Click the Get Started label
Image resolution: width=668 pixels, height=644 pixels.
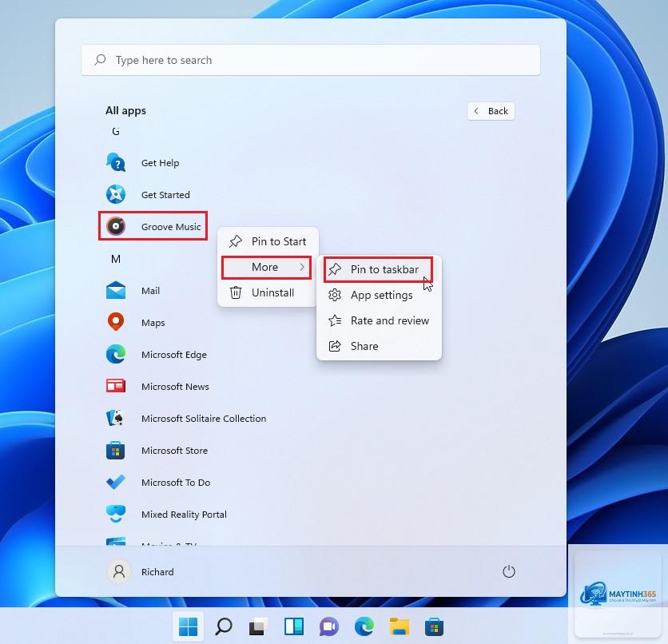[165, 195]
